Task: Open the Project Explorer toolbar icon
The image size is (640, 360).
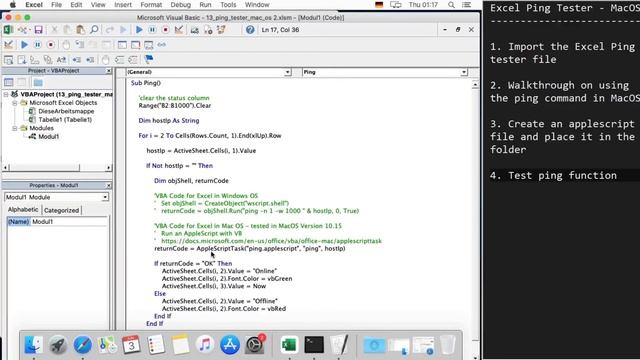Action: click(195, 30)
